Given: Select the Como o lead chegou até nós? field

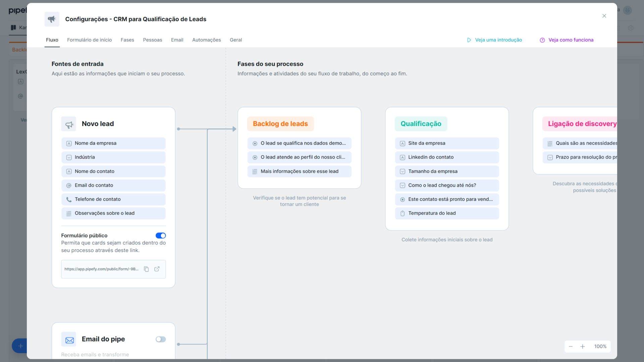Looking at the screenshot, I should (447, 185).
